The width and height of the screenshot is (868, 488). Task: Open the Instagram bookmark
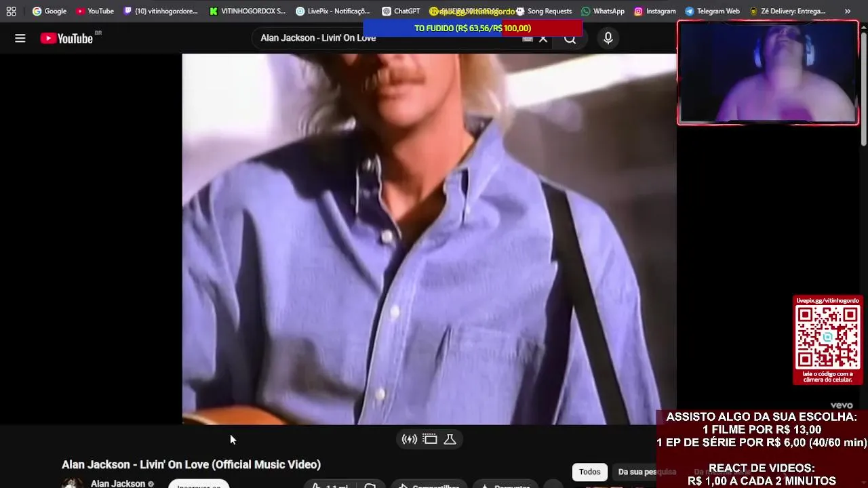click(655, 11)
